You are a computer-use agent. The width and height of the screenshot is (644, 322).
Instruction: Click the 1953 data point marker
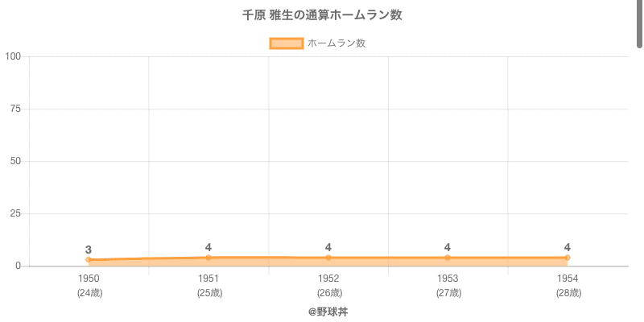pos(448,258)
